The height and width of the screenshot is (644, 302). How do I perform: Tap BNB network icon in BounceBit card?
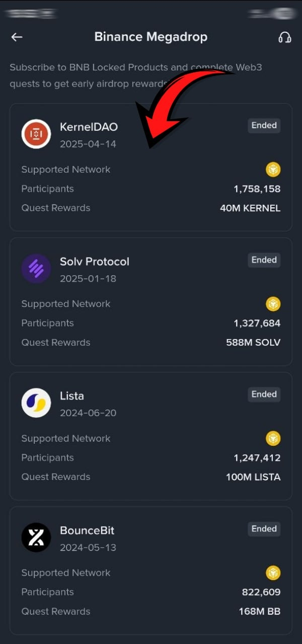(273, 573)
